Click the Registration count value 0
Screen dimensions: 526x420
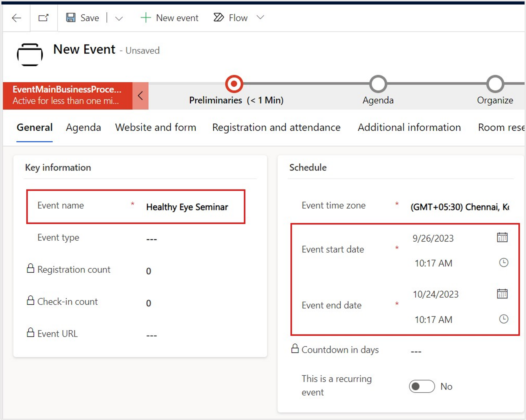click(x=149, y=271)
